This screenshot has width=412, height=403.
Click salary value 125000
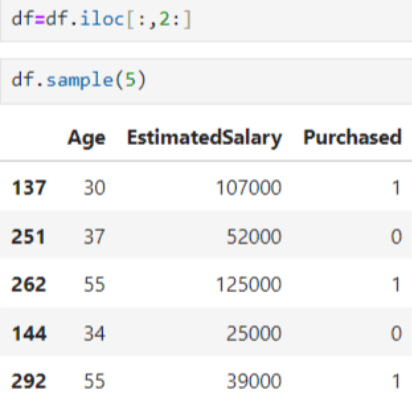pos(249,285)
